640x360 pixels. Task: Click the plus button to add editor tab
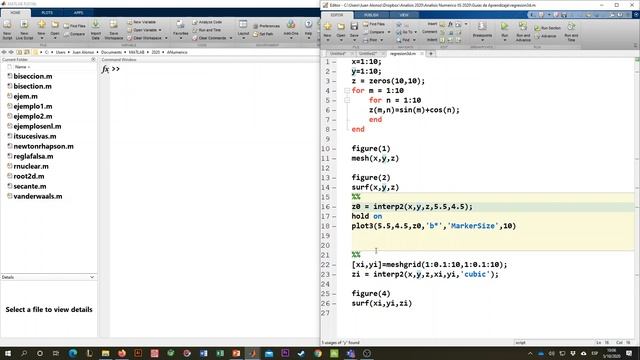point(431,53)
